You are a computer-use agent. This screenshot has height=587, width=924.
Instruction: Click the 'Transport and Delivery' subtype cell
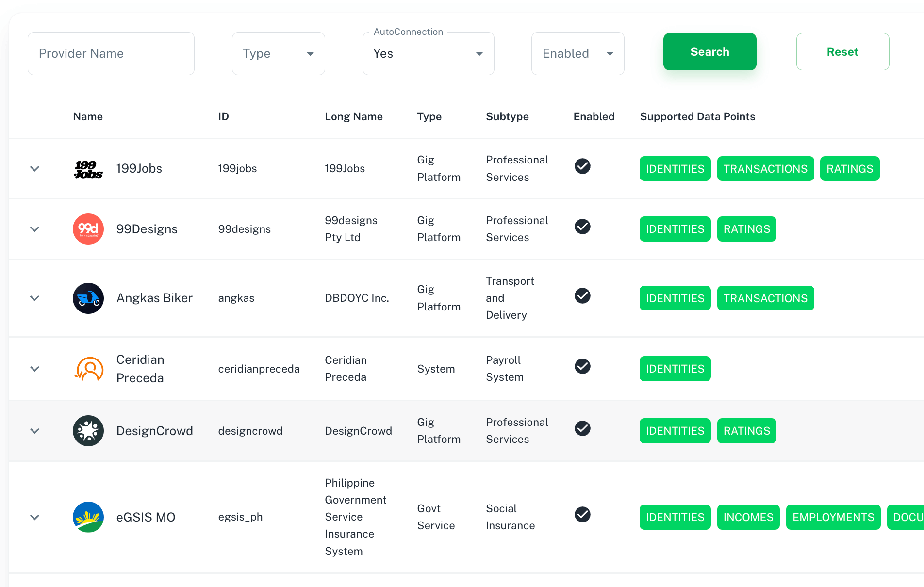pos(510,298)
